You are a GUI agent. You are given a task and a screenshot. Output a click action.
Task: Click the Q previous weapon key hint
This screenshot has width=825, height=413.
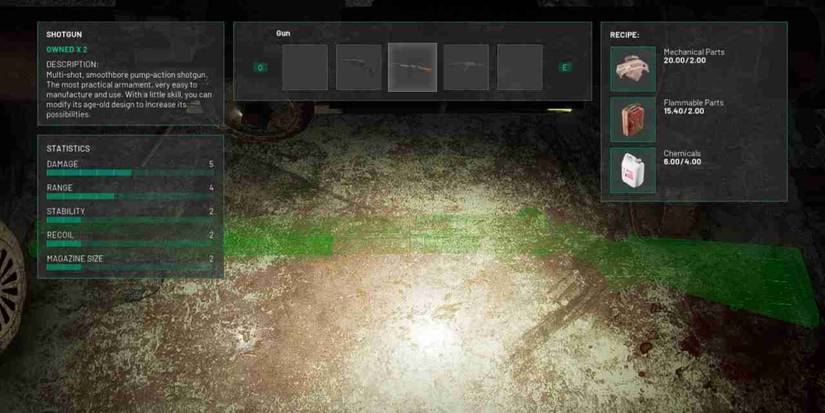(x=260, y=67)
